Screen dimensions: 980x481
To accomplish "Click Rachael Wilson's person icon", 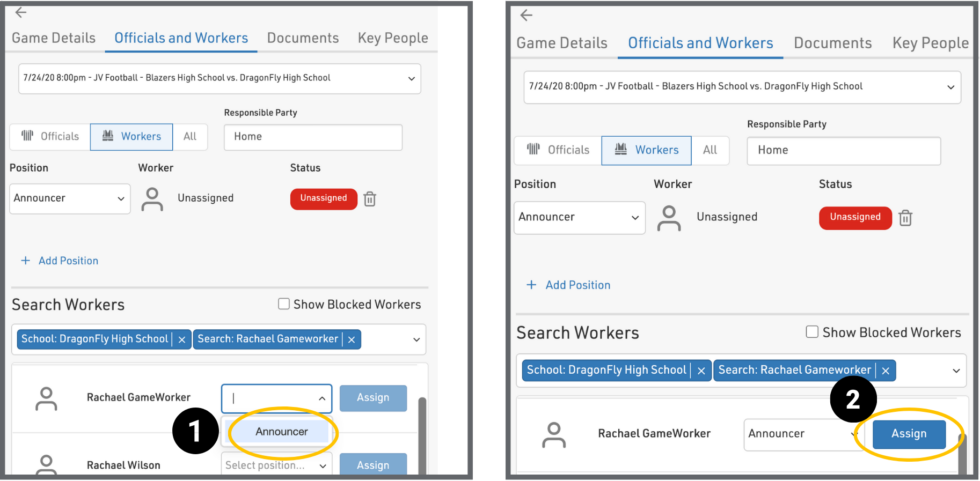I will (46, 464).
